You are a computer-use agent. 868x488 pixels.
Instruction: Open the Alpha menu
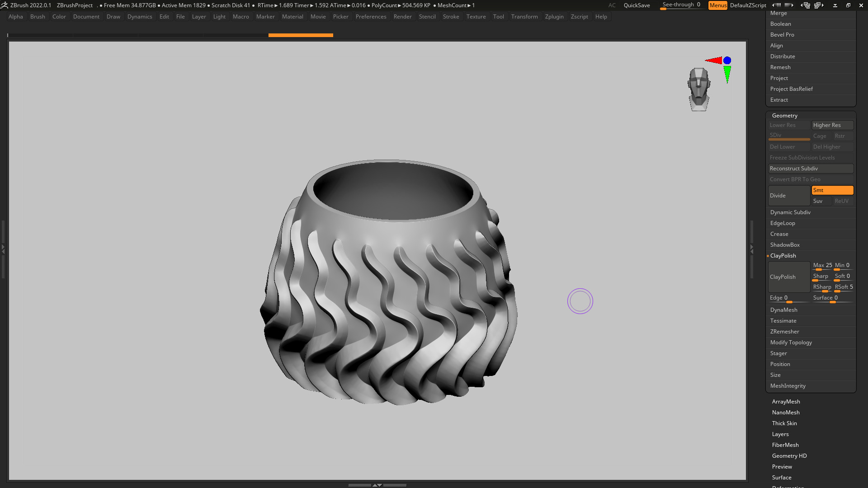16,17
